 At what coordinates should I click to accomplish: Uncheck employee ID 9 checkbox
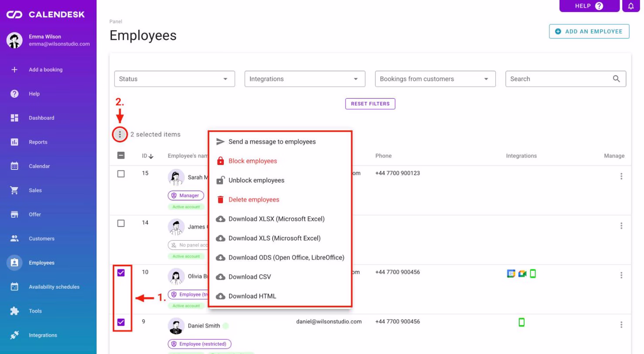121,322
